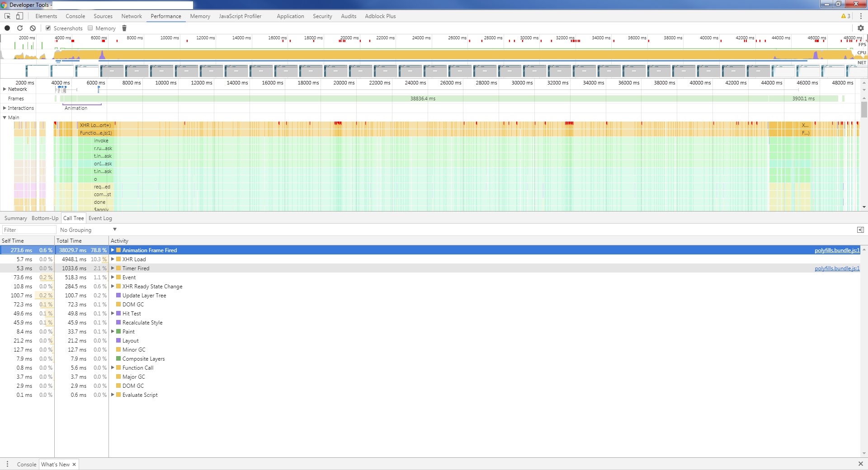Click the flame chart vertical scrollbar thumb

[864, 109]
